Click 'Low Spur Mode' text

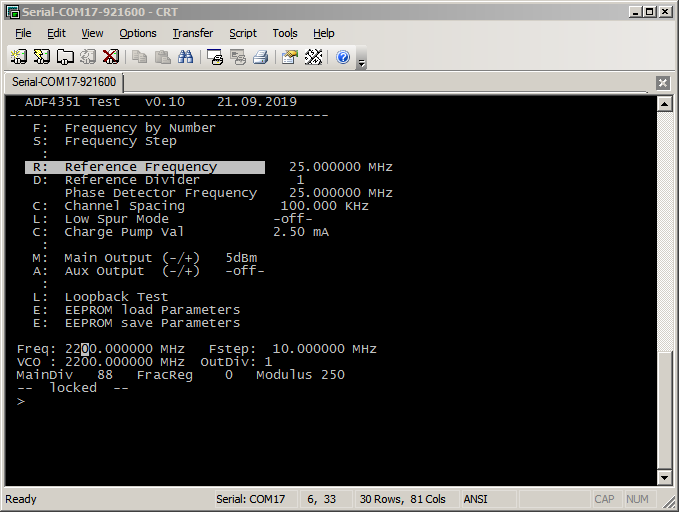[117, 219]
